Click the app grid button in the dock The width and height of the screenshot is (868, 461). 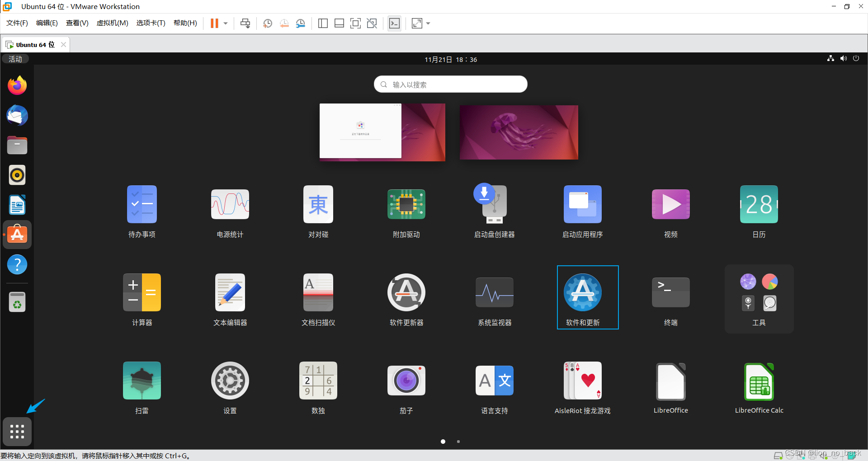[x=17, y=432]
